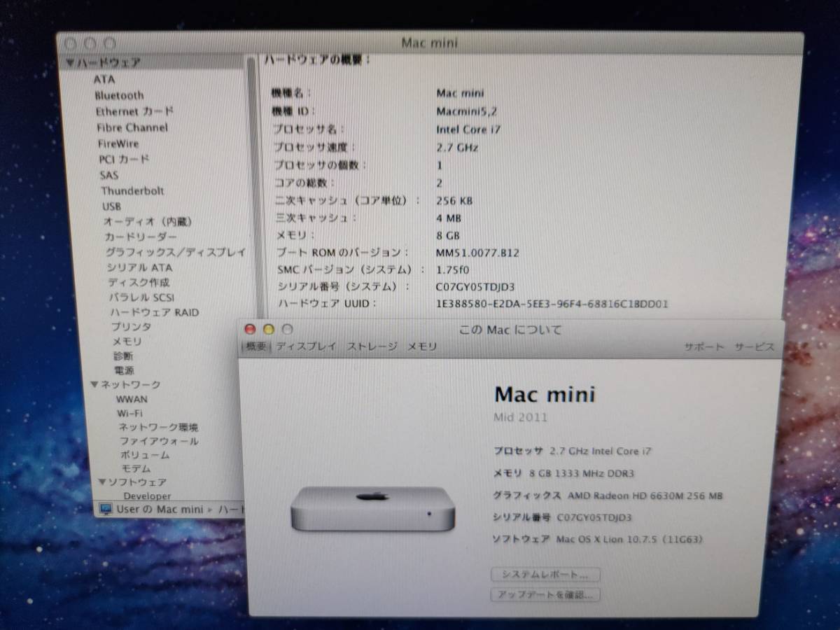Click アップデートを確認 button

pos(545,595)
